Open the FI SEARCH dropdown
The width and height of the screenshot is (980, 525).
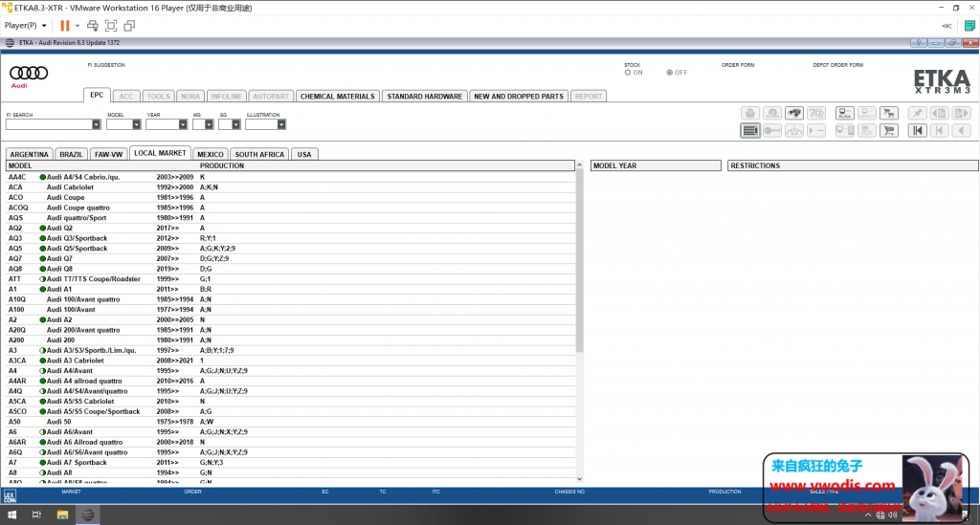click(x=96, y=124)
